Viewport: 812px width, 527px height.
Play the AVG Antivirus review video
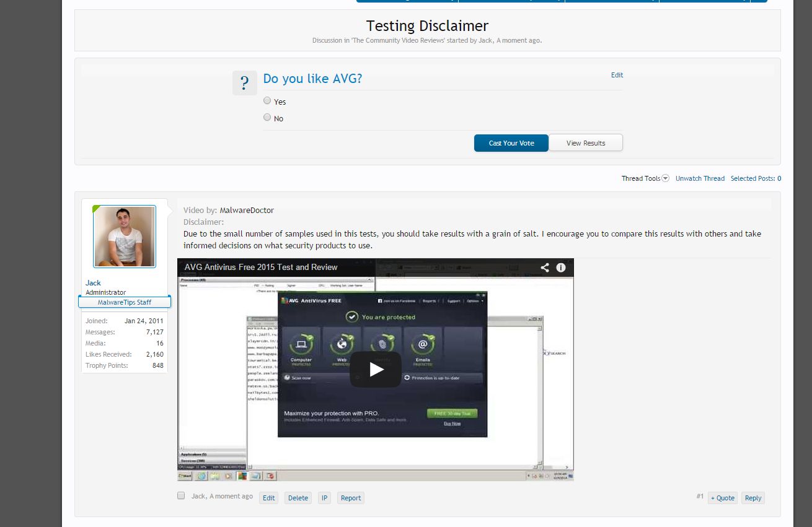tap(376, 370)
